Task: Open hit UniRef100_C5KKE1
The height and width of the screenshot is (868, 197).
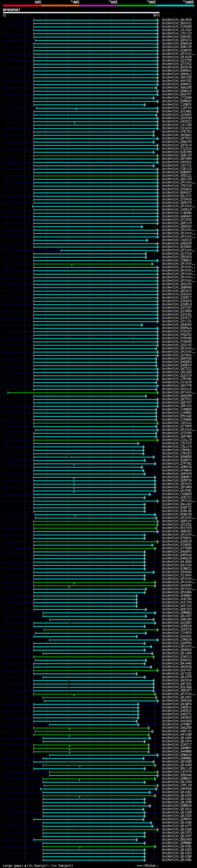Action: (x=176, y=450)
